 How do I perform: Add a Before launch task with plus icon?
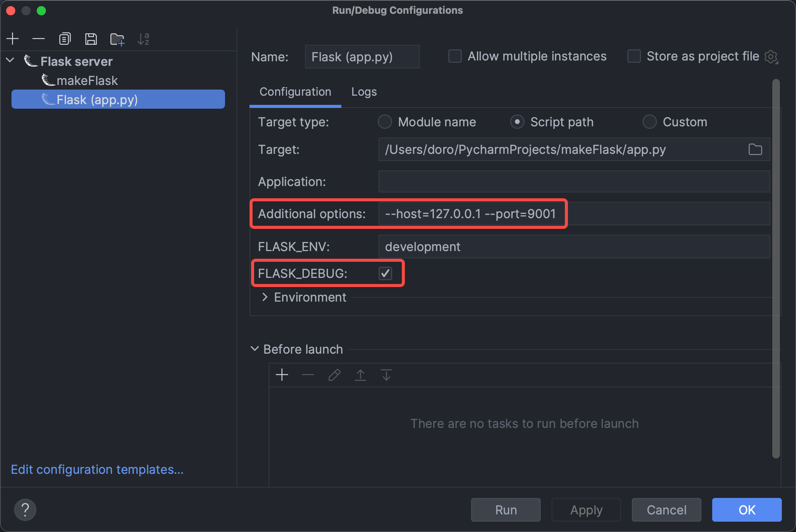[x=282, y=375]
